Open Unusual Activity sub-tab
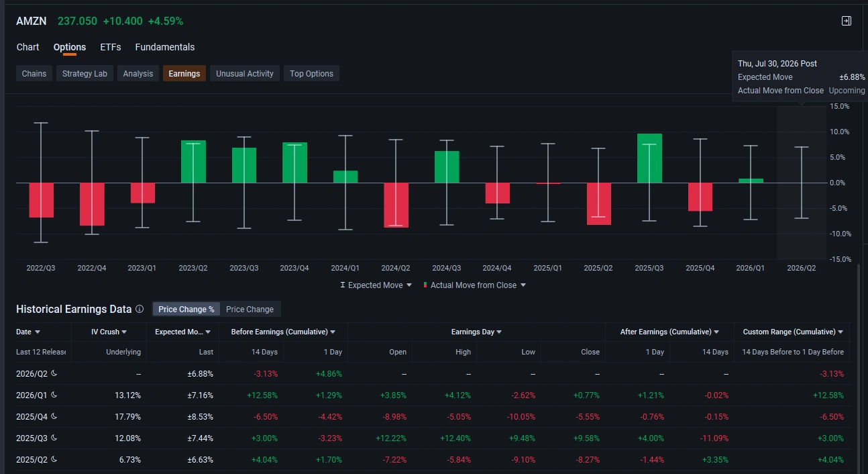This screenshot has height=474, width=868. tap(245, 74)
